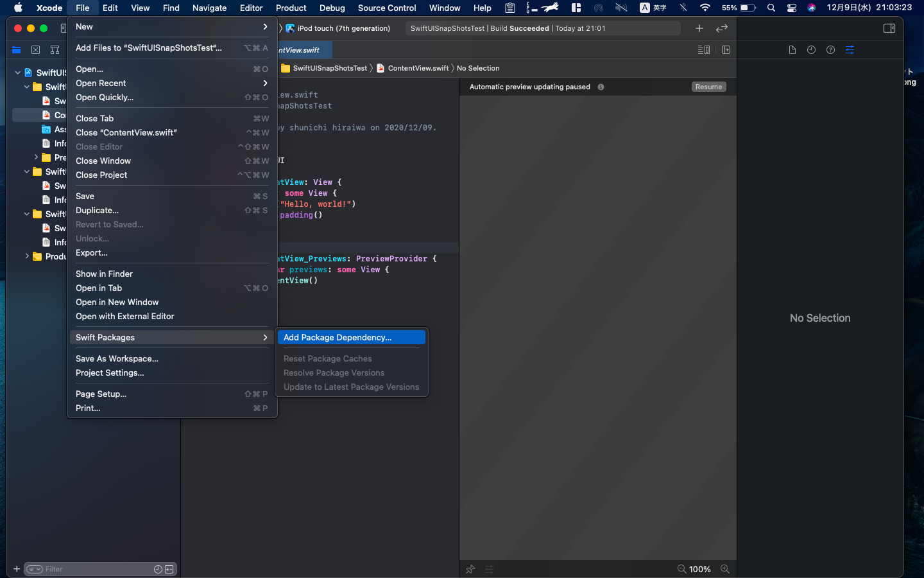
Task: Open the File inspector document icon
Action: point(792,50)
